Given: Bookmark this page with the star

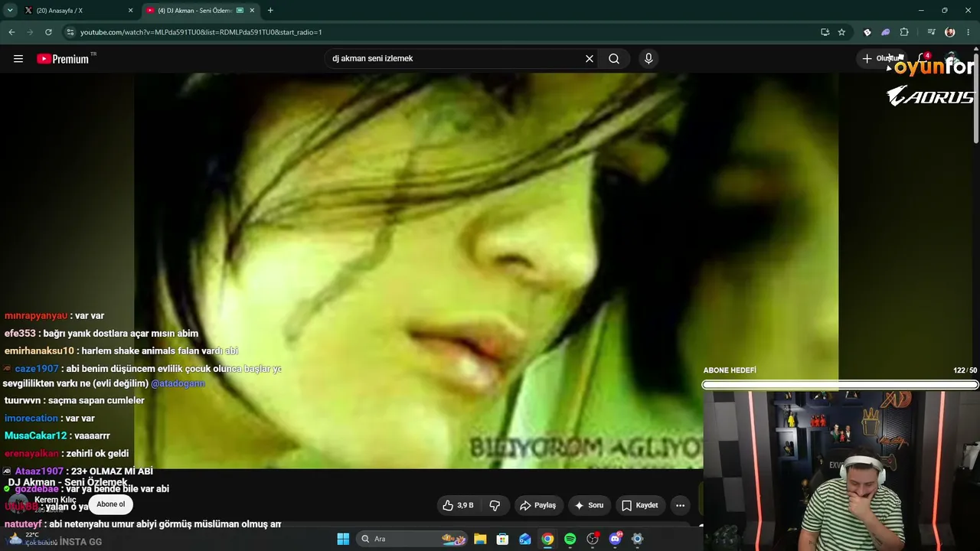Looking at the screenshot, I should (841, 32).
